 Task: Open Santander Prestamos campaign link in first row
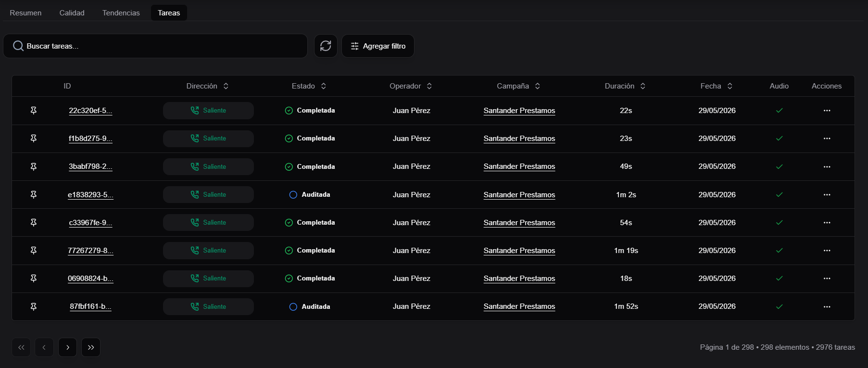click(x=519, y=111)
